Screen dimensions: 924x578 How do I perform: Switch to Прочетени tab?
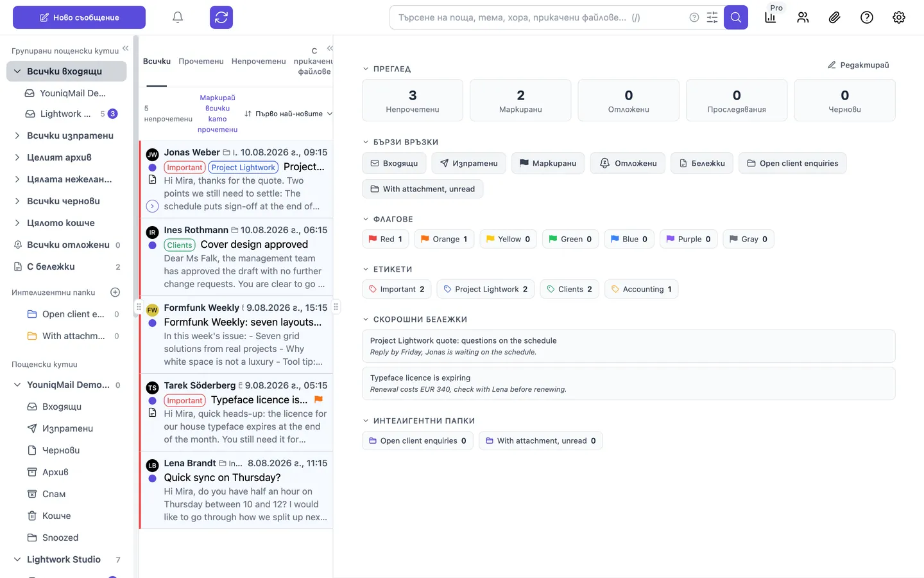coord(201,61)
